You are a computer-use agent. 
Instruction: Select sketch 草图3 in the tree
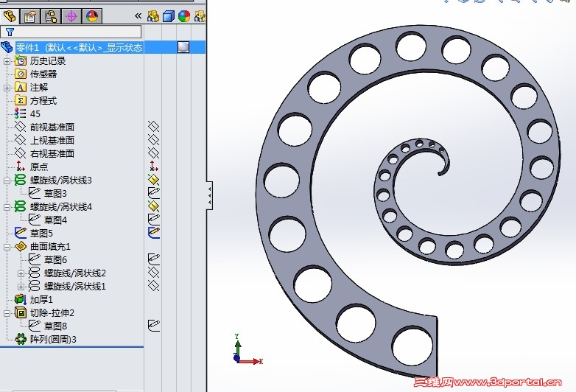click(x=55, y=194)
